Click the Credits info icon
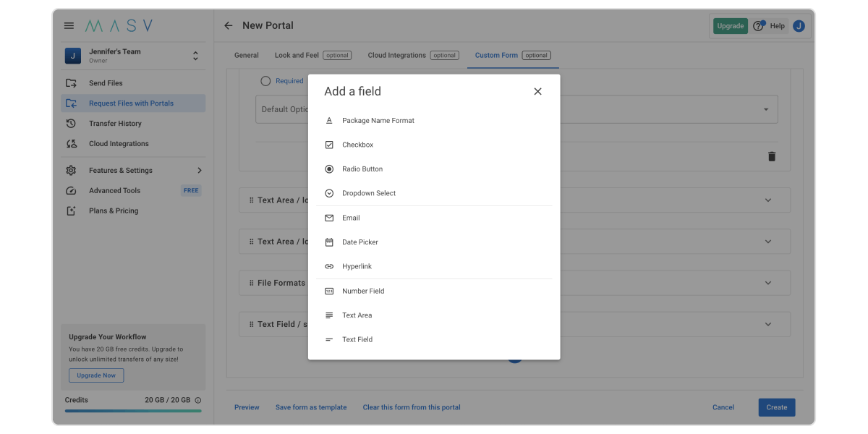 (198, 400)
